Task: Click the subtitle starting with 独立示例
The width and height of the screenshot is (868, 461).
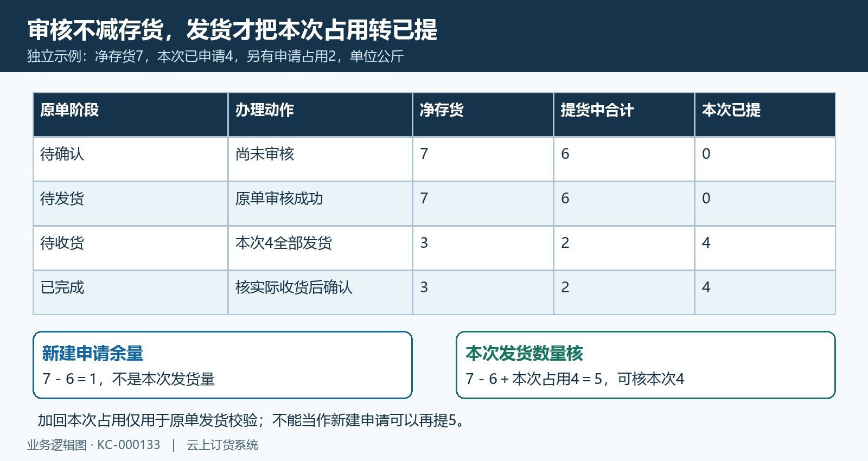Action: [x=215, y=56]
